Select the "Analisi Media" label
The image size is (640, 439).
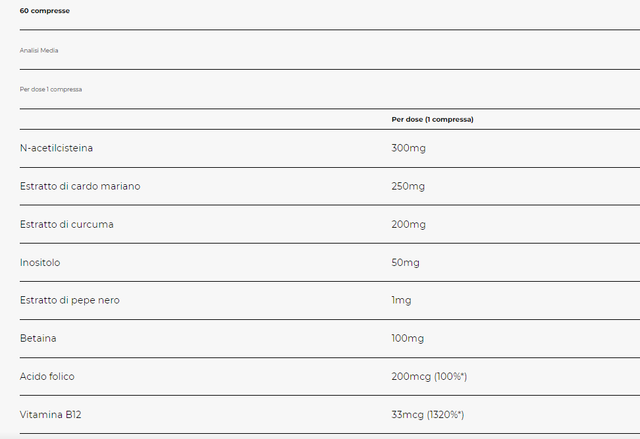39,50
